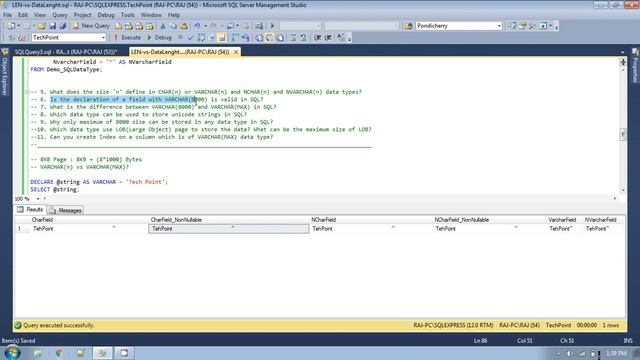This screenshot has width=640, height=360.
Task: Open the Tools menu
Action: (127, 15)
